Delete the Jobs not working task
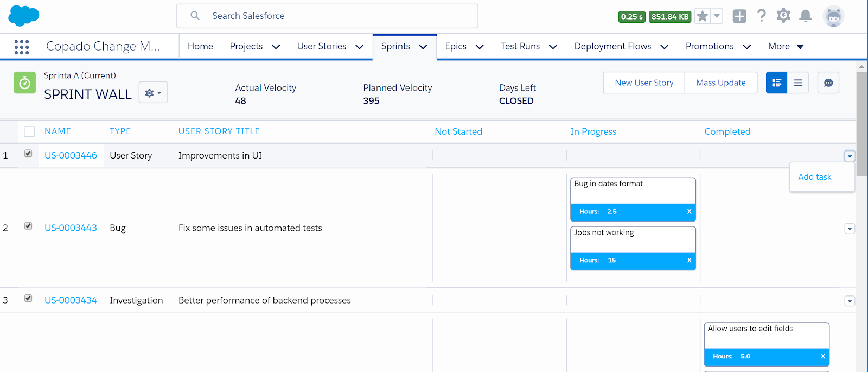Screen dimensions: 868x372 (689, 261)
